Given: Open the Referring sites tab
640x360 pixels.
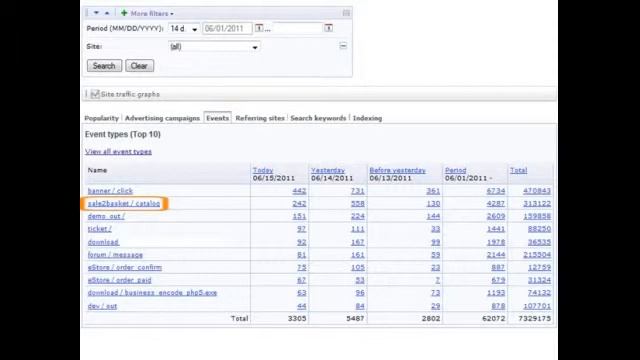Looking at the screenshot, I should tap(260, 118).
